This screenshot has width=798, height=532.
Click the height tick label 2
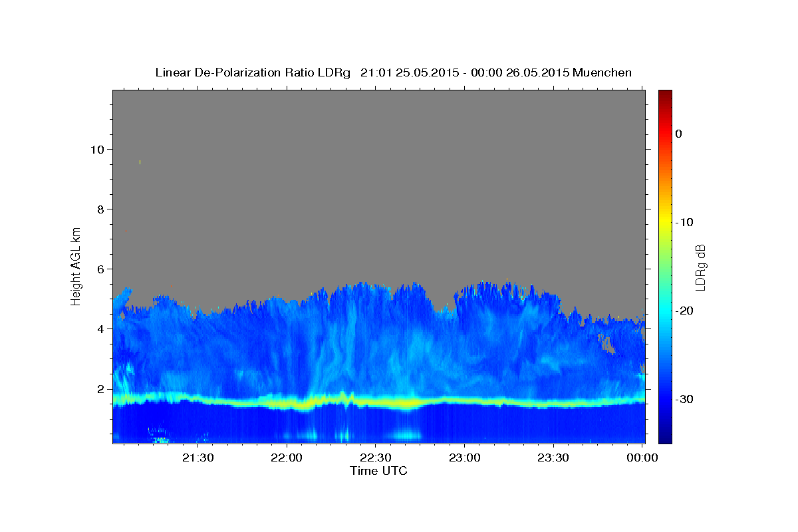101,388
